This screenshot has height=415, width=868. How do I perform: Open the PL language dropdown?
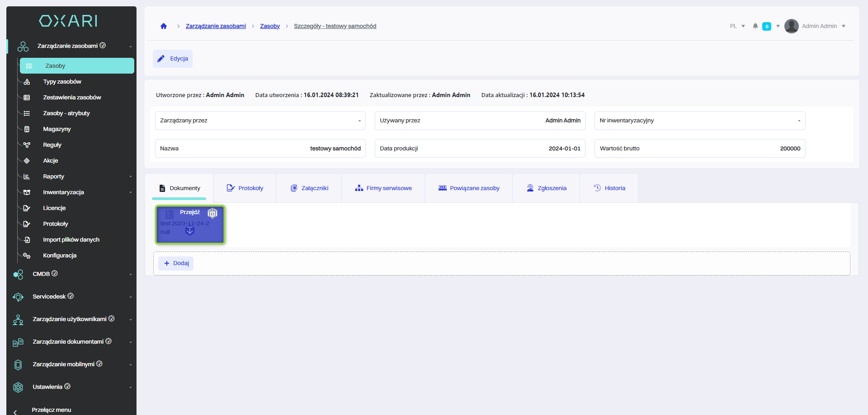pyautogui.click(x=737, y=26)
